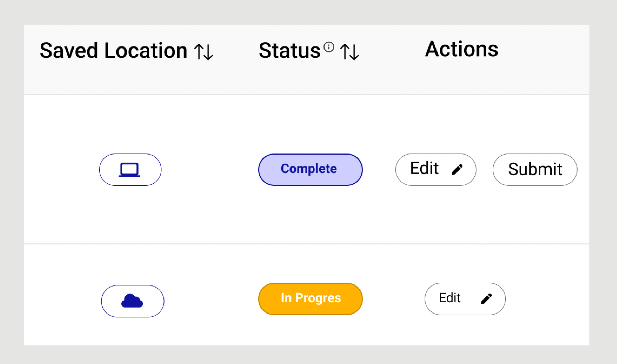617x364 pixels.
Task: Click the laptop saved-location icon
Action: [130, 170]
